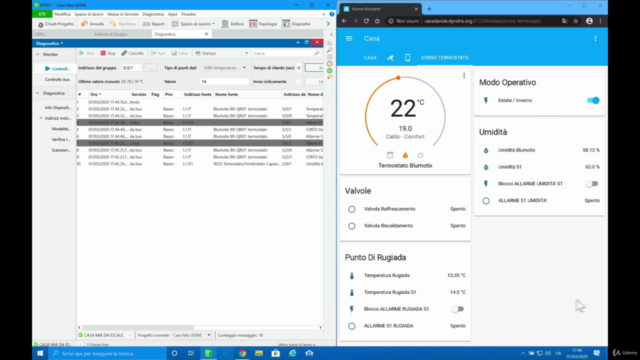Image resolution: width=640 pixels, height=360 pixels.
Task: Collapse the Indirizzi Indiv tree node
Action: [41, 118]
